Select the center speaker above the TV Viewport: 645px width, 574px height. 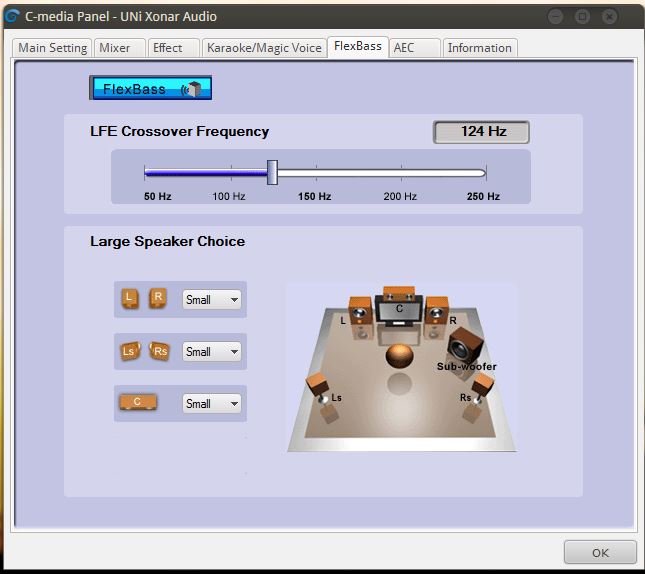(x=399, y=291)
